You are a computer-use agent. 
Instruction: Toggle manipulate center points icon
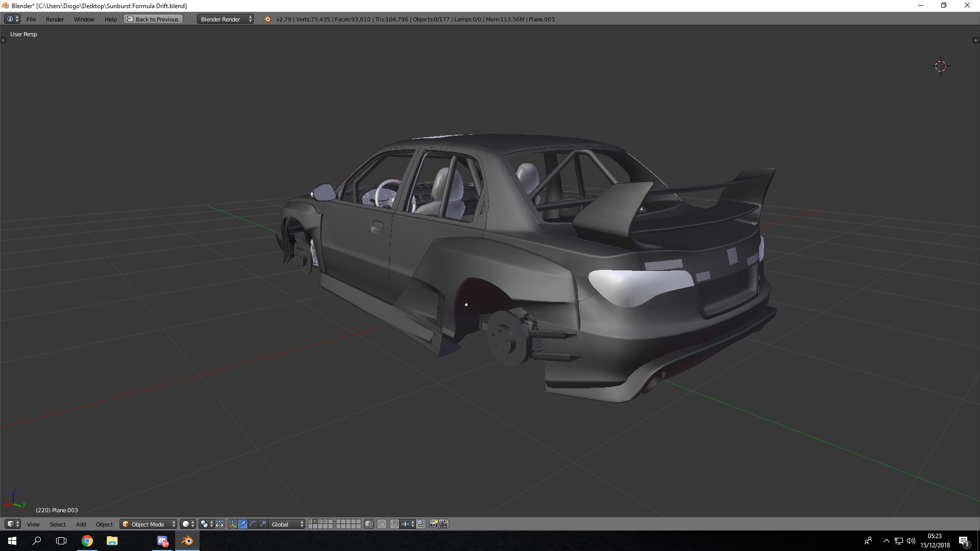point(219,524)
